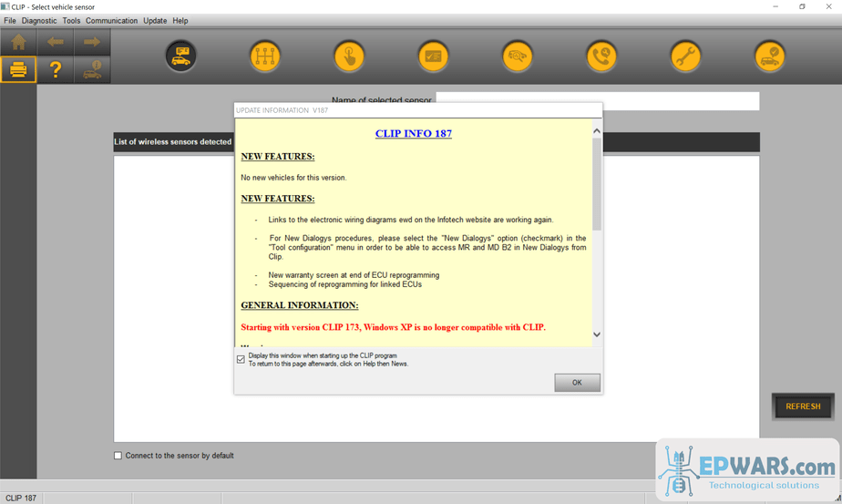This screenshot has width=842, height=504.
Task: Uncheck Display this window at startup
Action: [x=241, y=359]
